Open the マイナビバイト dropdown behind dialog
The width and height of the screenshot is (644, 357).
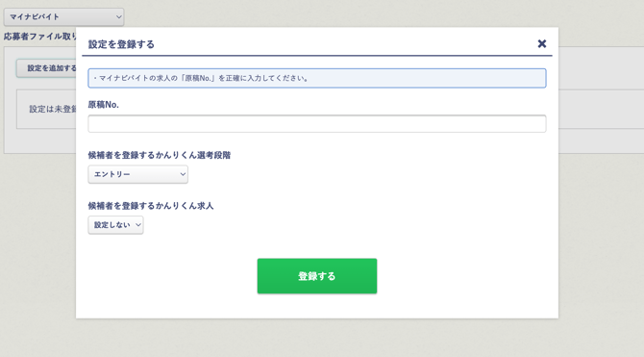point(63,17)
